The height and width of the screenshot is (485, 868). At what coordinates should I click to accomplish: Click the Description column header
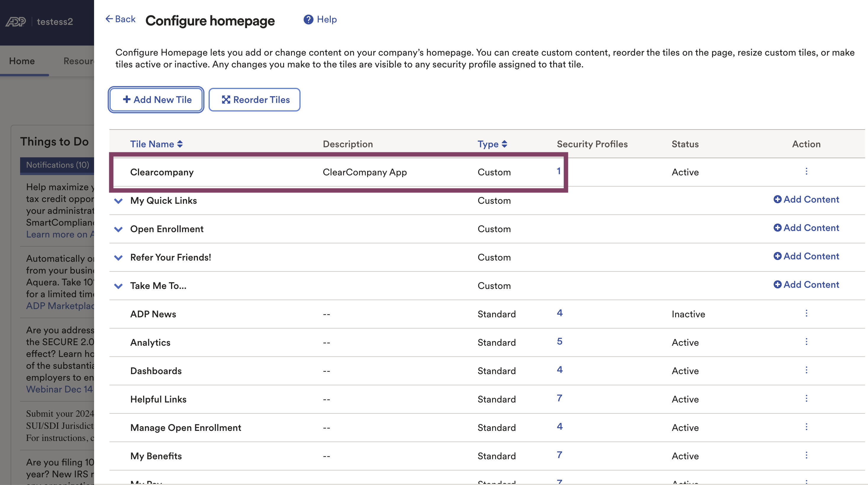click(x=348, y=144)
